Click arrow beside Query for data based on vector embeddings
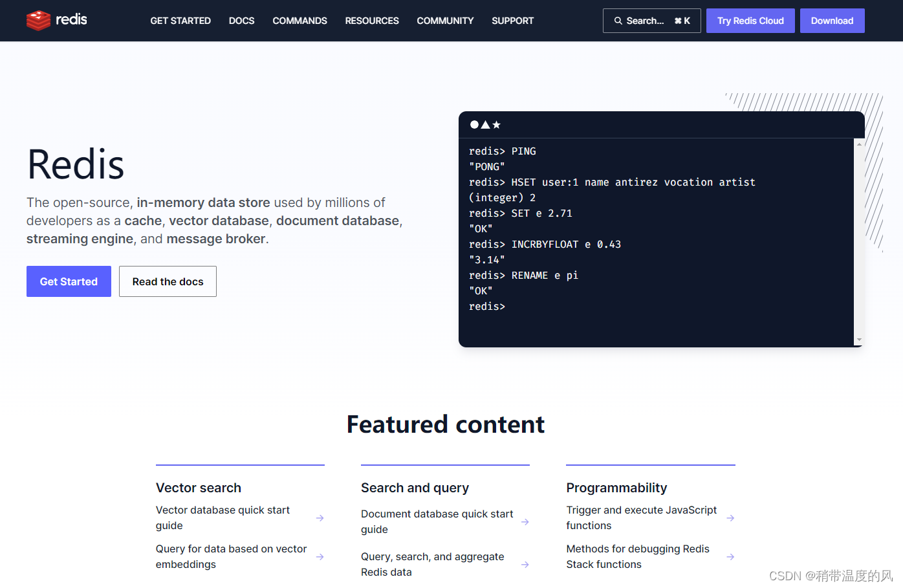The image size is (903, 588). [320, 557]
